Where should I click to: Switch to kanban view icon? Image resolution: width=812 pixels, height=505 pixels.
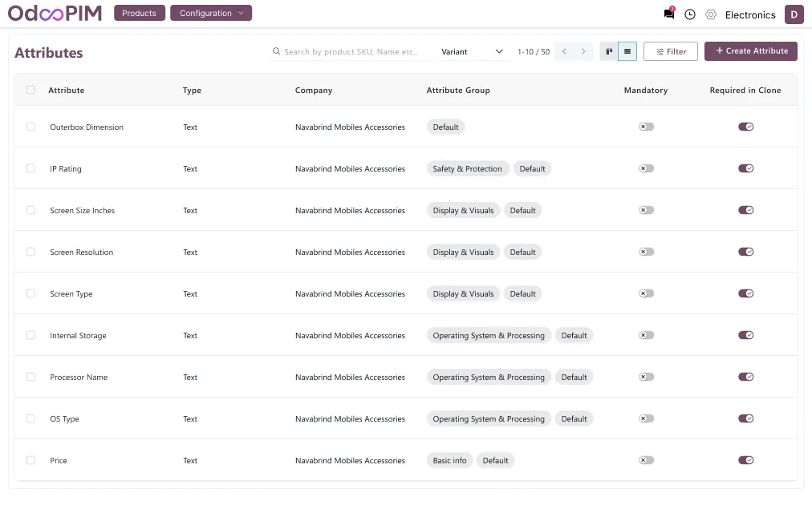coord(609,51)
